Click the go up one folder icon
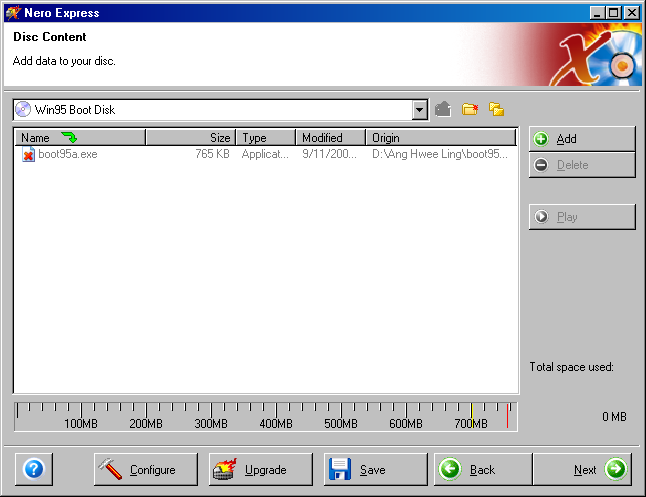The height and width of the screenshot is (497, 646). [x=443, y=109]
